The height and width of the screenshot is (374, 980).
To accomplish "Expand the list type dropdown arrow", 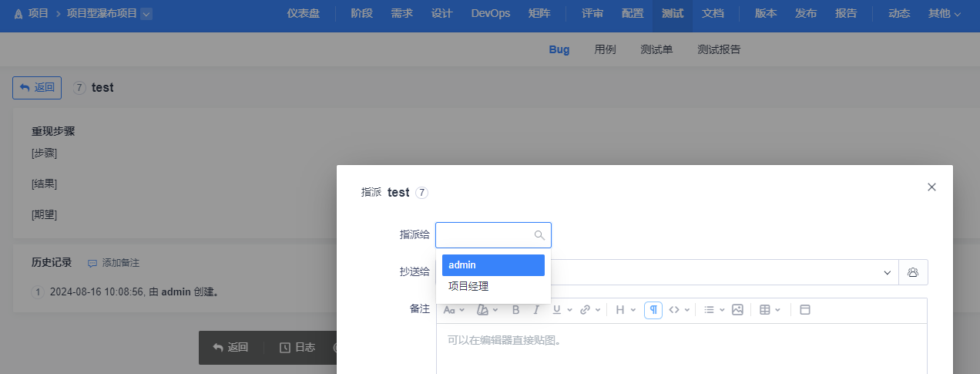I will (x=722, y=310).
